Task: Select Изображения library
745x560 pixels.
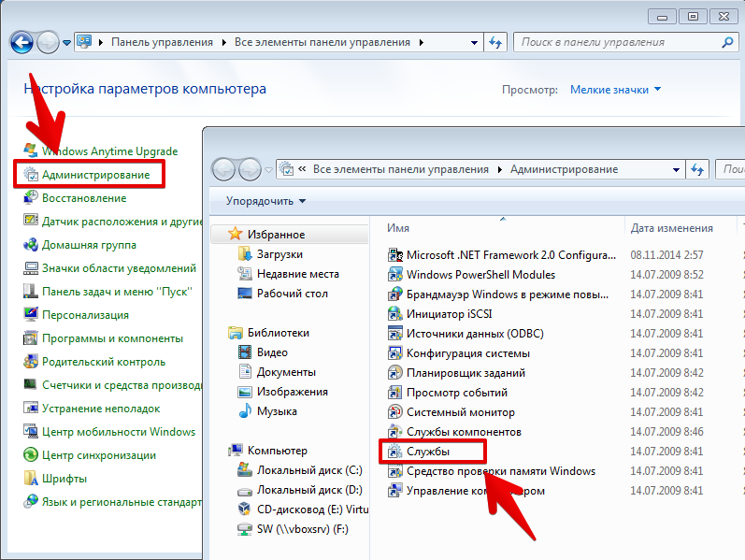Action: [292, 392]
